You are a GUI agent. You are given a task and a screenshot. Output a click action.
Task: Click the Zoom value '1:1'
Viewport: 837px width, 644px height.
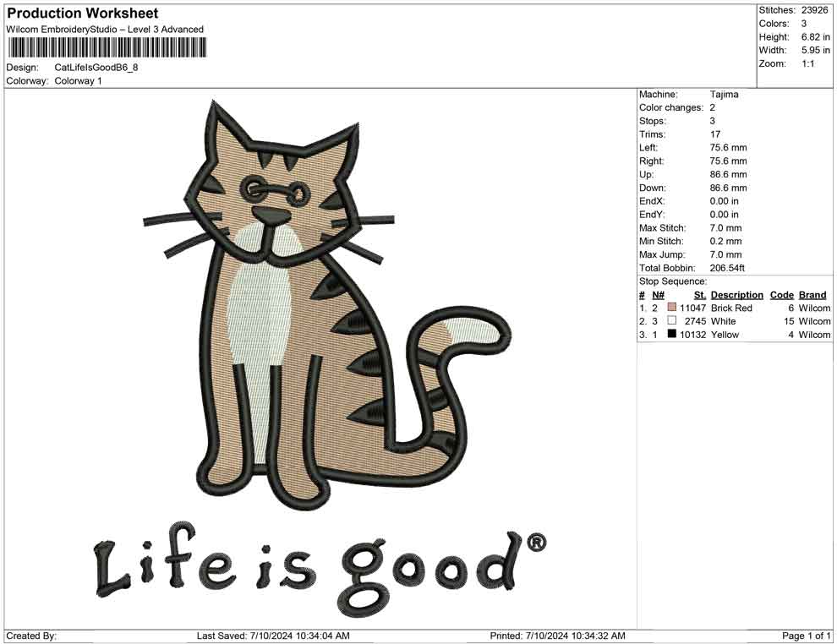pyautogui.click(x=807, y=63)
